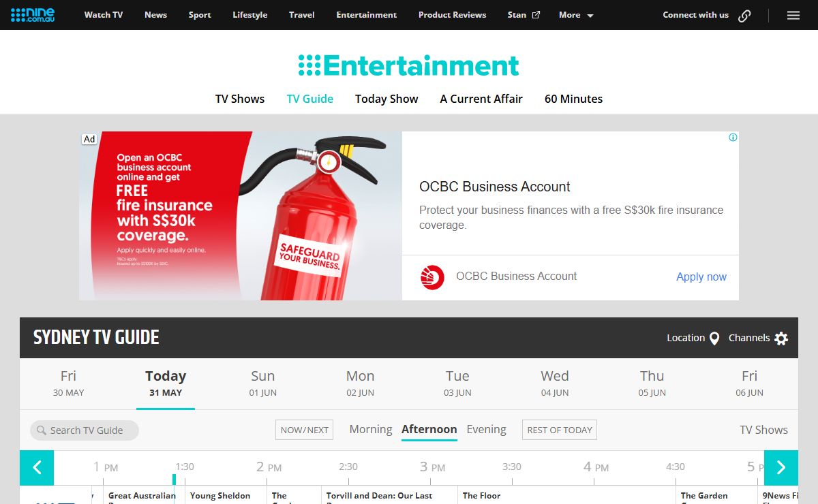Select Tue 03 Jun tab
The height and width of the screenshot is (504, 818).
click(457, 383)
